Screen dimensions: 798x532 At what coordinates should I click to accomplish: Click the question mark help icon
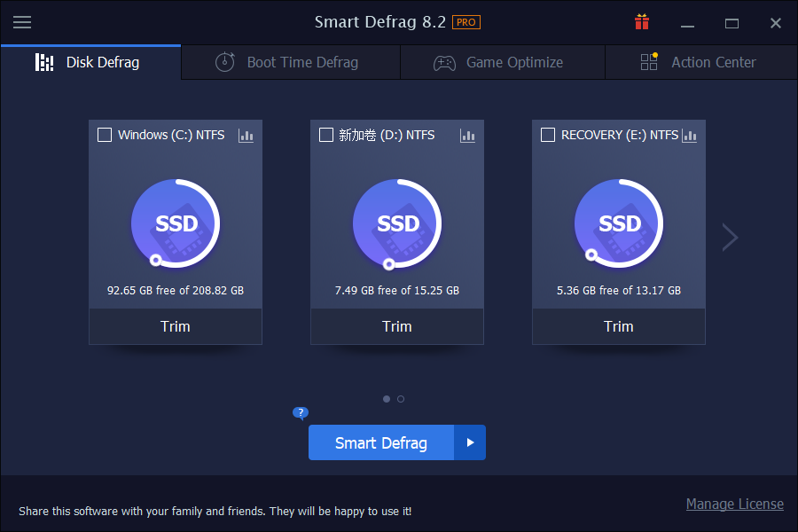coord(300,413)
